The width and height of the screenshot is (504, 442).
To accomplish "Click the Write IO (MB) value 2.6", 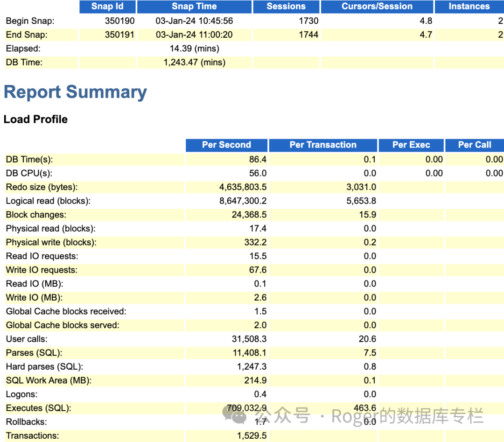I will click(x=260, y=298).
